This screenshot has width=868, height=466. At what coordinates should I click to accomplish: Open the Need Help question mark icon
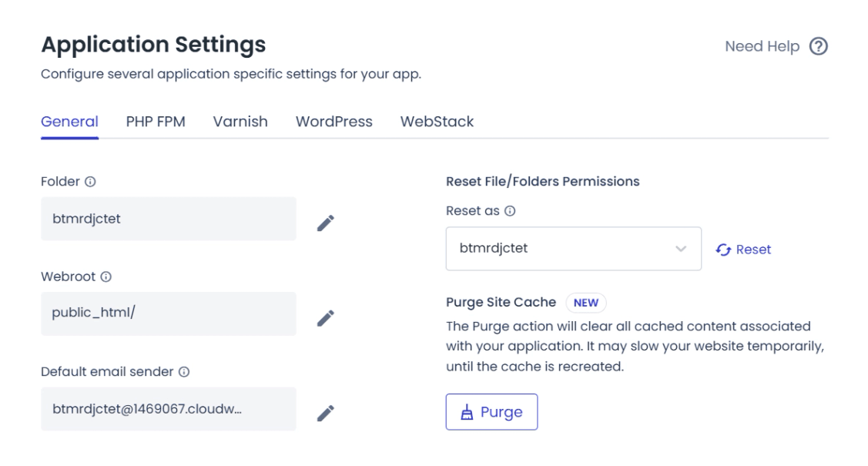[819, 47]
